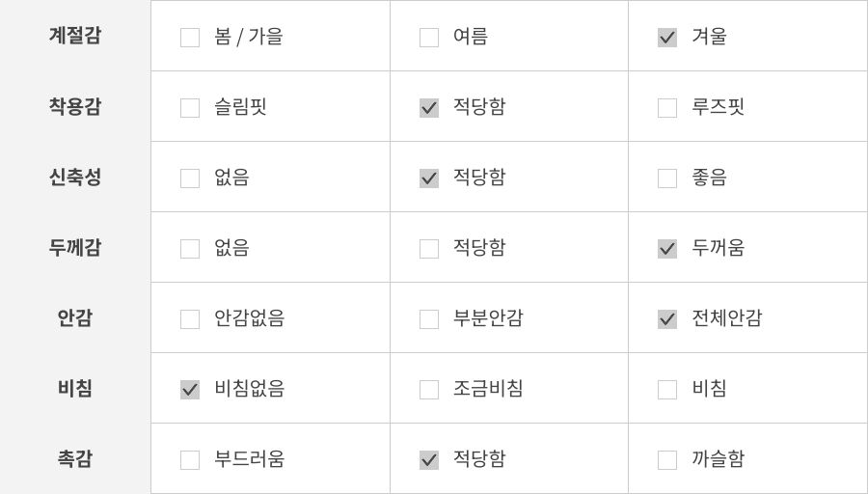Uncheck 적당함 in the 촉감 row
The image size is (868, 494).
pyautogui.click(x=429, y=460)
